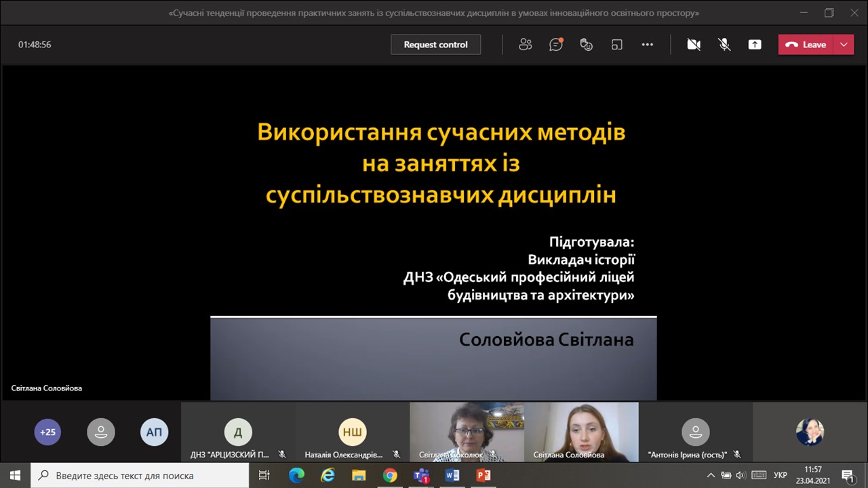Open the More actions ellipsis menu
The image size is (868, 488).
(x=647, y=45)
